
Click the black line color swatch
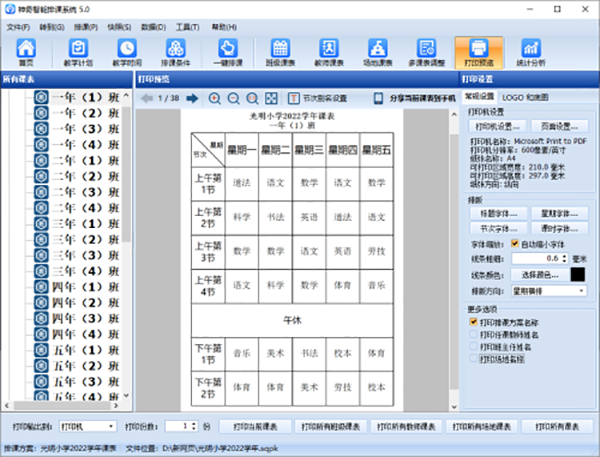pos(578,273)
